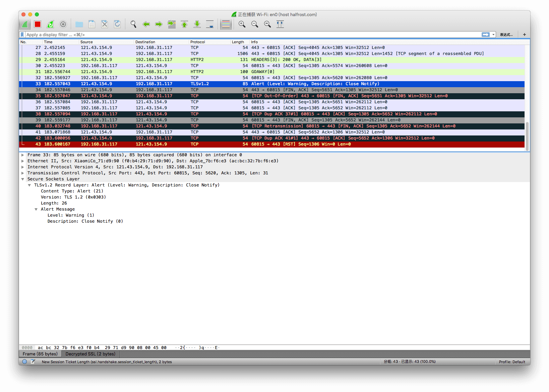
Task: Sort by the Length column header
Action: pos(240,42)
